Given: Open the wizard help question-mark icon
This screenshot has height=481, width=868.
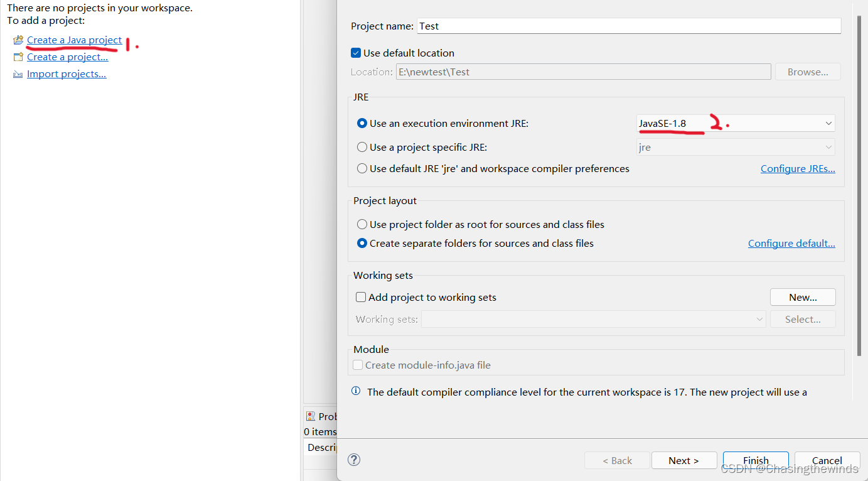Looking at the screenshot, I should point(354,460).
